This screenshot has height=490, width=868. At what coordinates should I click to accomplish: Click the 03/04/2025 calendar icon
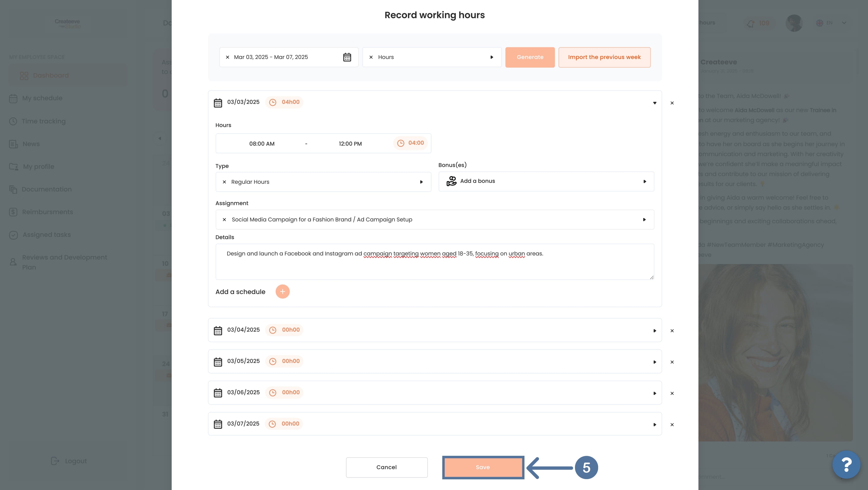(x=218, y=331)
